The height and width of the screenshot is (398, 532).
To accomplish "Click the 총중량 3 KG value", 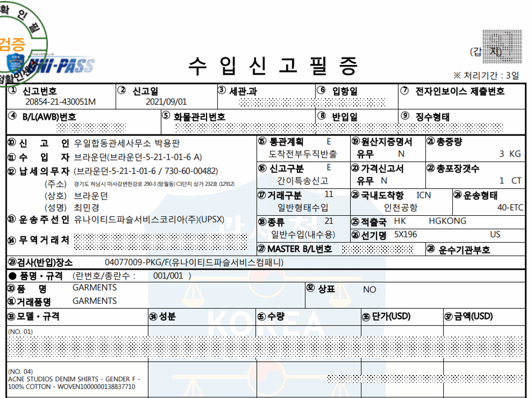I will click(510, 154).
